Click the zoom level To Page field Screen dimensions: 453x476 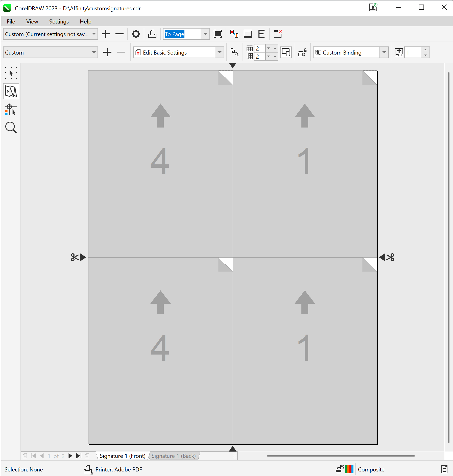coord(182,34)
